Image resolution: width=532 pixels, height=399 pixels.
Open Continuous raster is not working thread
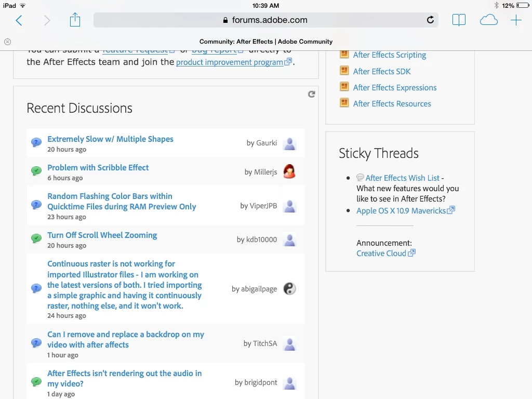(124, 285)
